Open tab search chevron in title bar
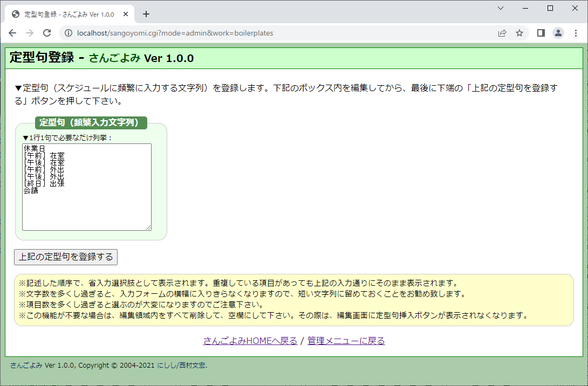Image resolution: width=588 pixels, height=386 pixels. (500, 8)
